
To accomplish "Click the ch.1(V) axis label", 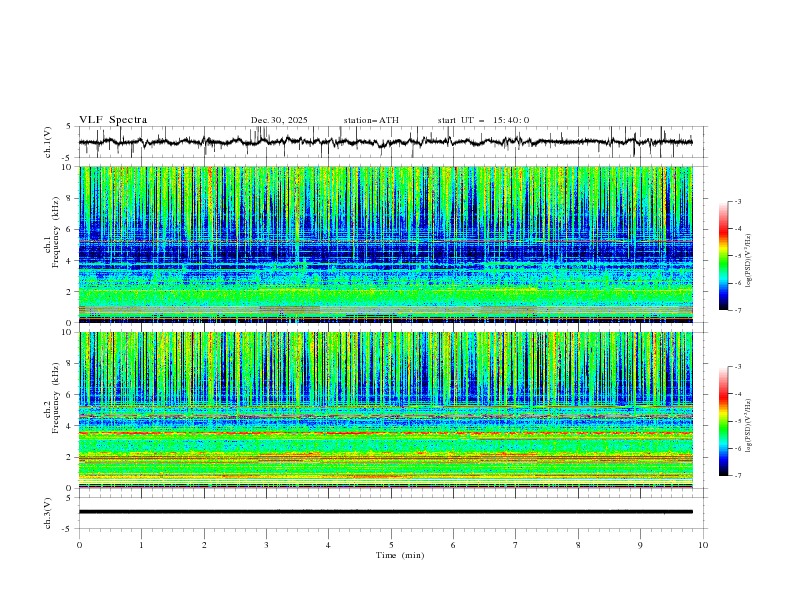I will pyautogui.click(x=48, y=142).
